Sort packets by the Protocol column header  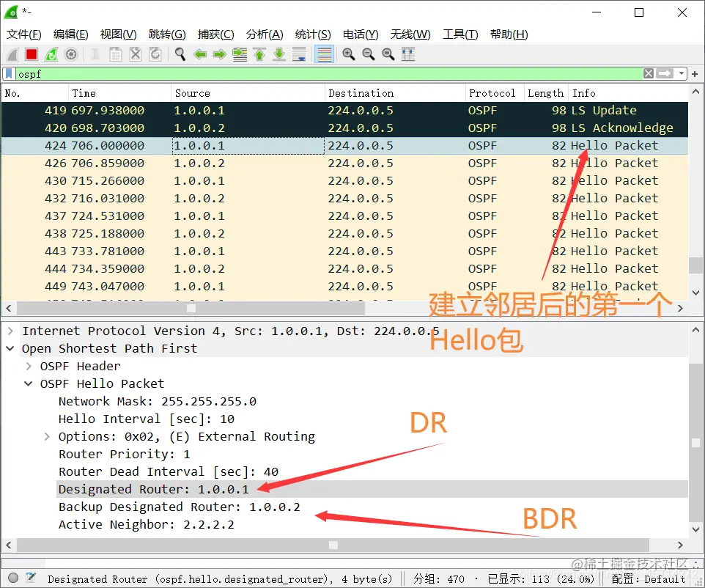[495, 93]
